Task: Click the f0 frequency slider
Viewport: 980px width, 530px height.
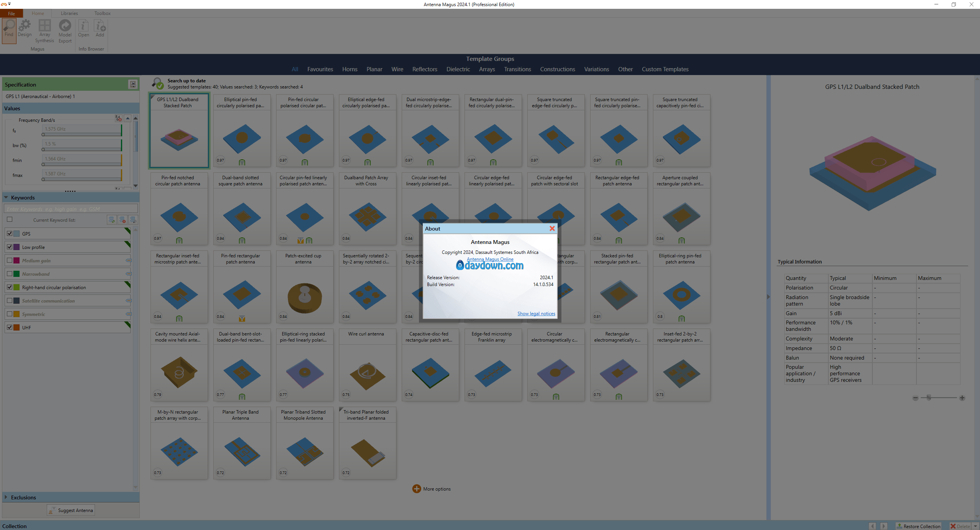Action: click(x=82, y=134)
